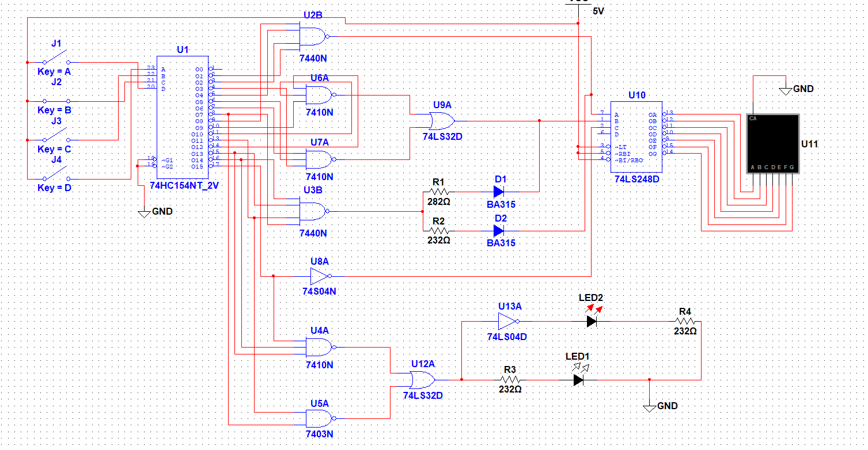Toggle switch J1 (Key = A)

(x=56, y=59)
